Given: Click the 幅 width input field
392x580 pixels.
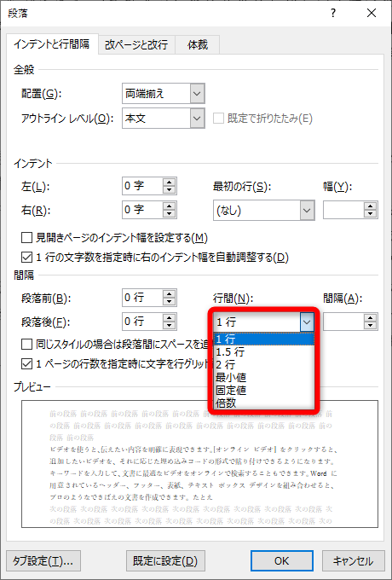Looking at the screenshot, I should [x=343, y=210].
